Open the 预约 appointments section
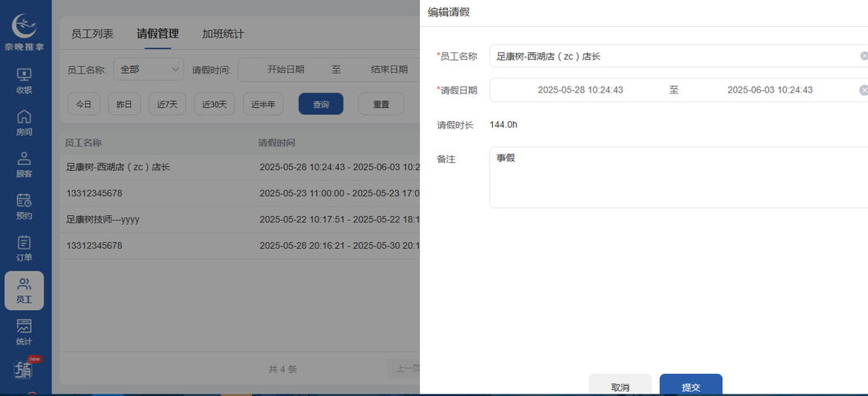868x396 pixels. (x=24, y=207)
